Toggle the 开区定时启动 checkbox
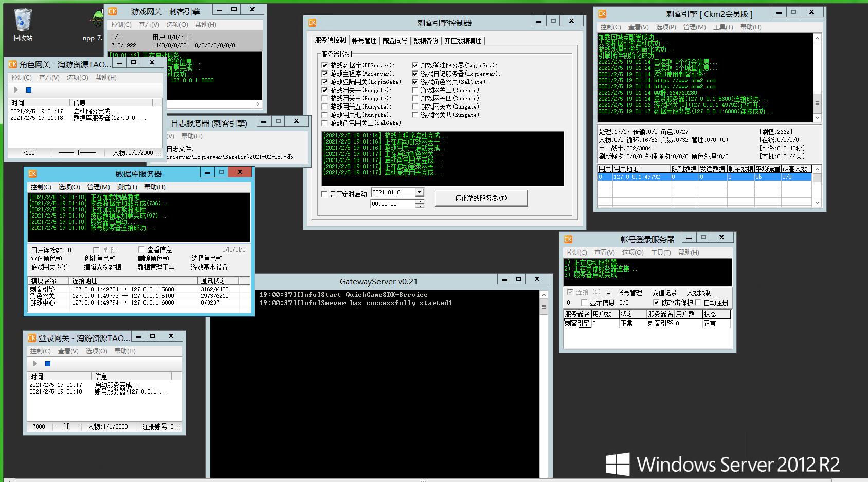Image resolution: width=868 pixels, height=482 pixels. pyautogui.click(x=324, y=194)
